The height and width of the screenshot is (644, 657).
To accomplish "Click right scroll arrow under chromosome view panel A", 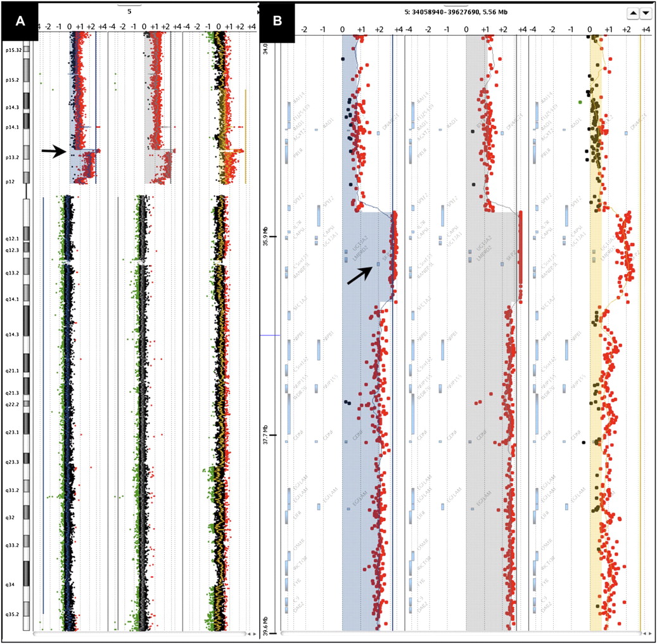I will 256,633.
